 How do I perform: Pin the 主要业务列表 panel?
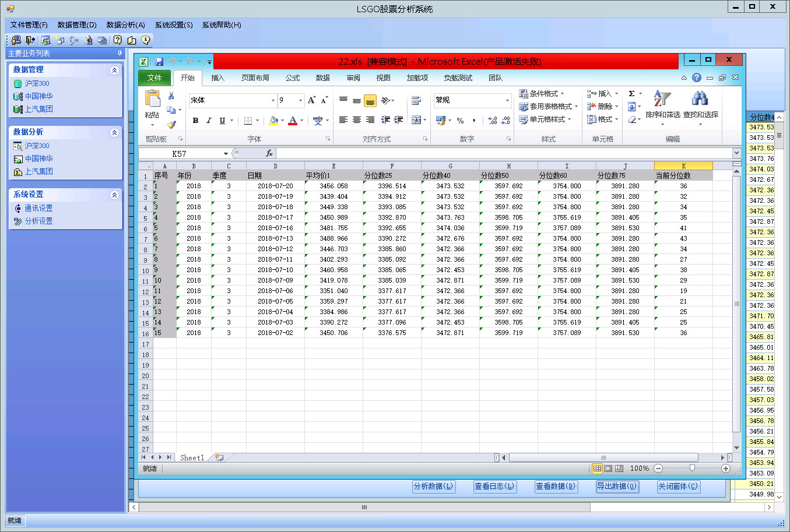pyautogui.click(x=120, y=53)
